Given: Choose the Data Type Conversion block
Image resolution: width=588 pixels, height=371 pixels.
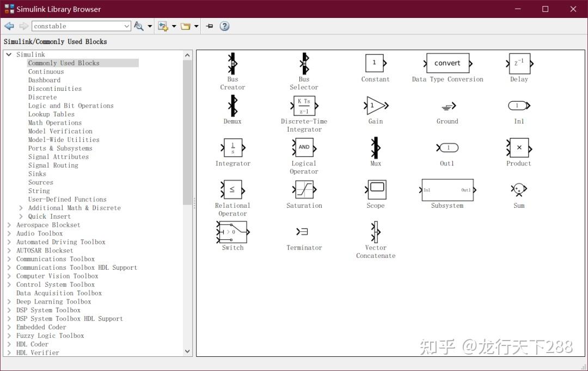Looking at the screenshot, I should pos(448,63).
